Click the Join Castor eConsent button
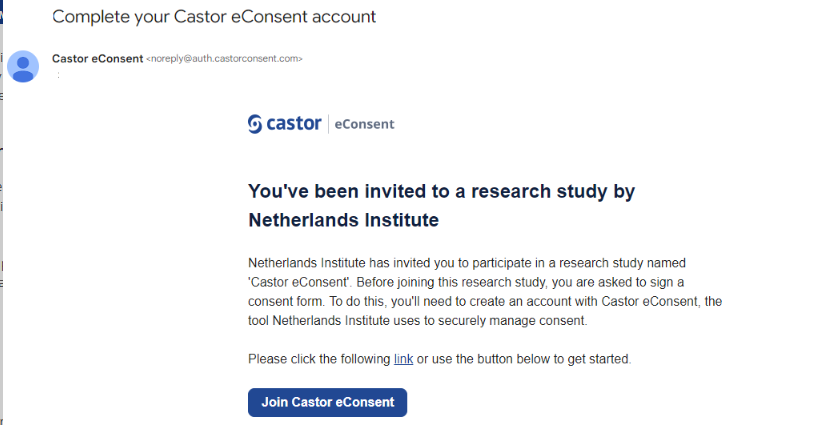 point(327,402)
